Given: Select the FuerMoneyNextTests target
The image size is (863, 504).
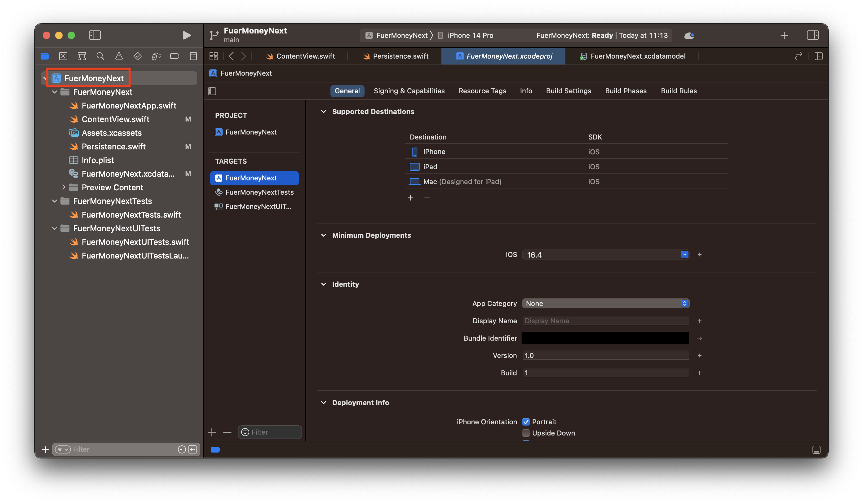Looking at the screenshot, I should tap(259, 192).
